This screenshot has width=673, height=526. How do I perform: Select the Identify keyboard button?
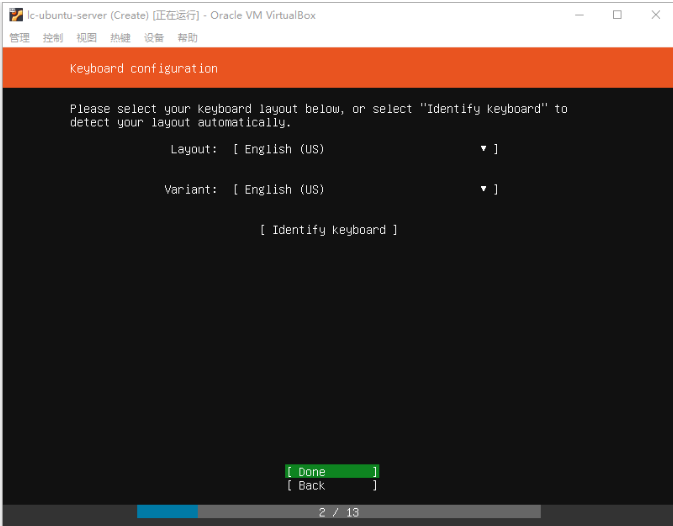(x=329, y=230)
